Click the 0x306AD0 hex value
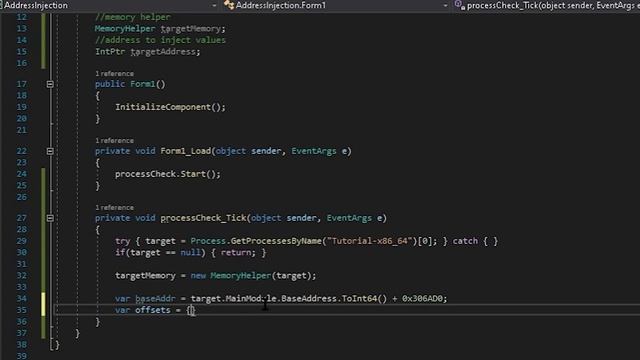 tap(422, 298)
